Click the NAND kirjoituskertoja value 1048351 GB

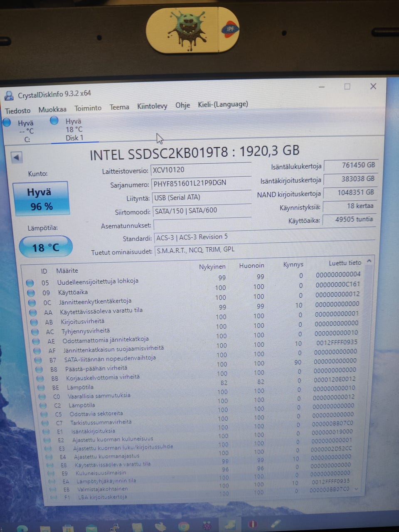point(350,192)
